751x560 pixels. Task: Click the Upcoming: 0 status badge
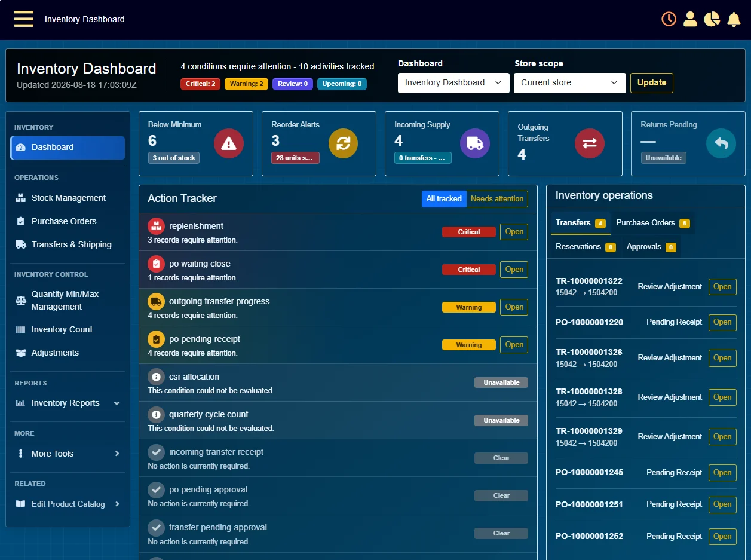342,84
